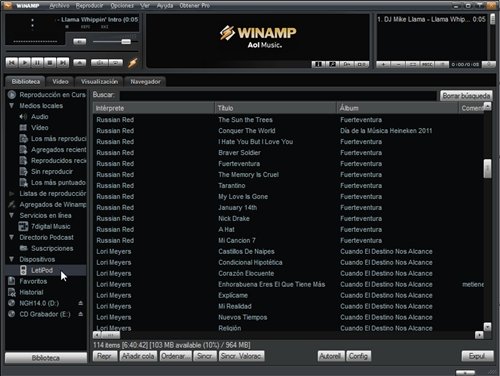500x376 pixels.
Task: Click the mute speaker button beside volume
Action: tap(79, 42)
